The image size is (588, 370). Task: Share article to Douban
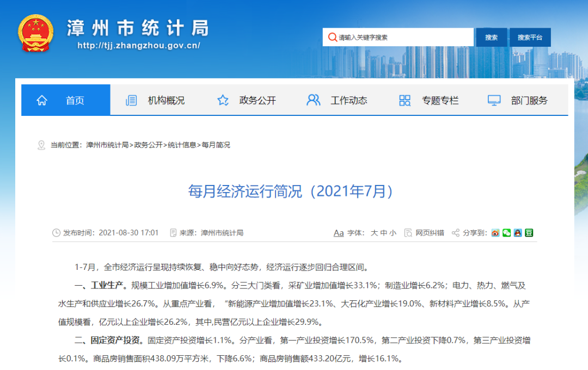[529, 233]
